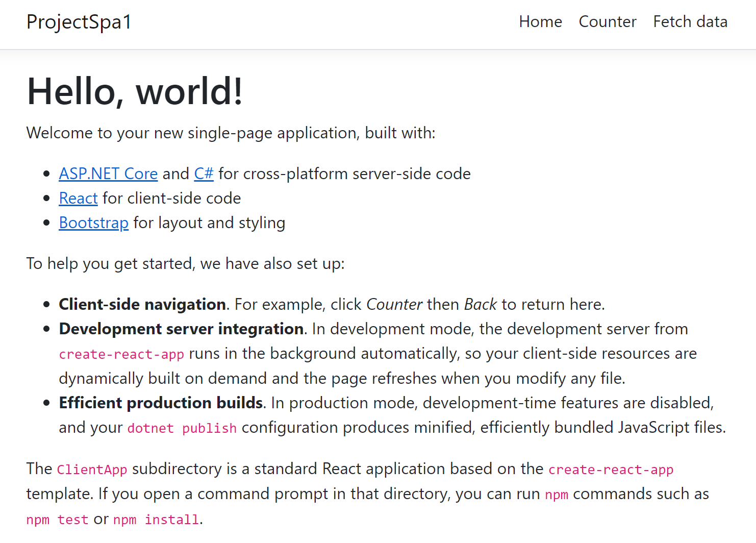
Task: Click the ClientApp code text
Action: pos(92,470)
